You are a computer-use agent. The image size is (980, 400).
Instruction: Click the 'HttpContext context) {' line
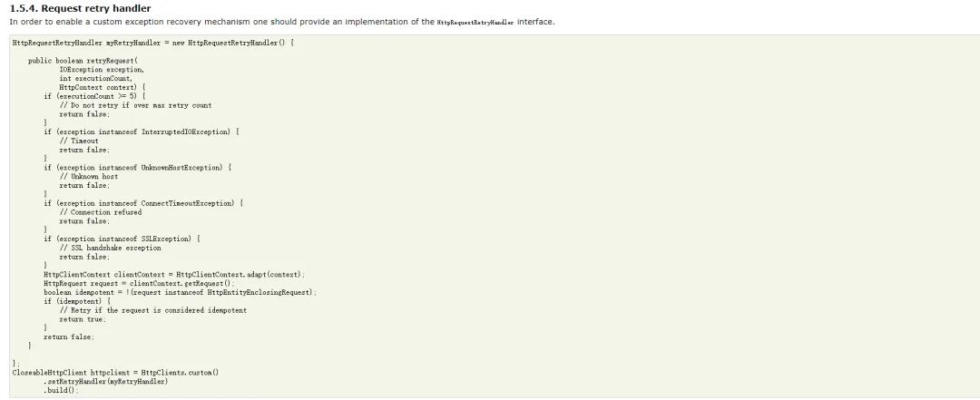[103, 87]
